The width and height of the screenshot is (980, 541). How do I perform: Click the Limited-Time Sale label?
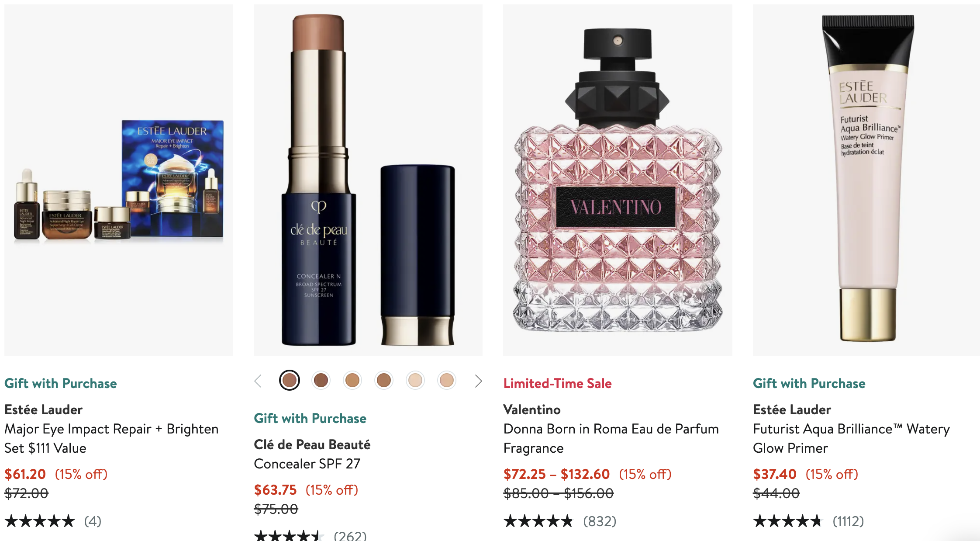pos(557,383)
